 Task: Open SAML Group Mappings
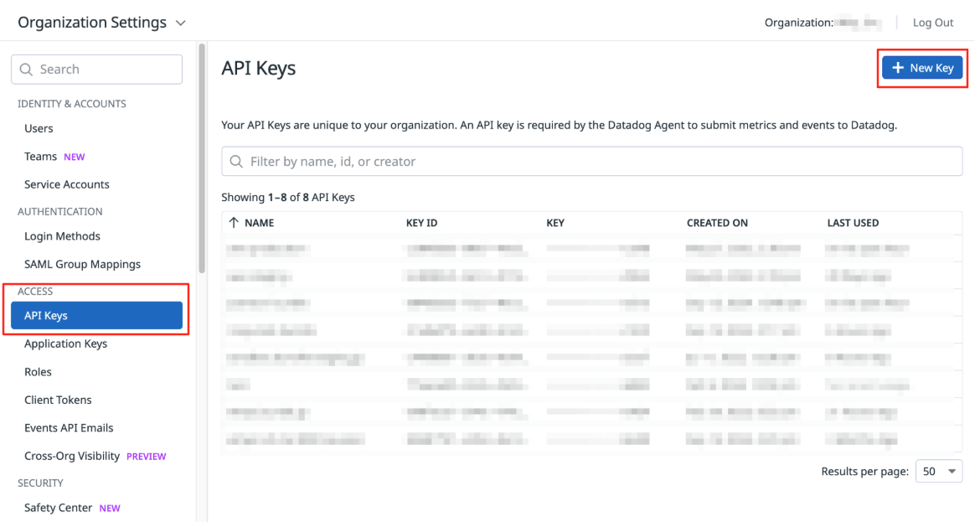click(82, 264)
